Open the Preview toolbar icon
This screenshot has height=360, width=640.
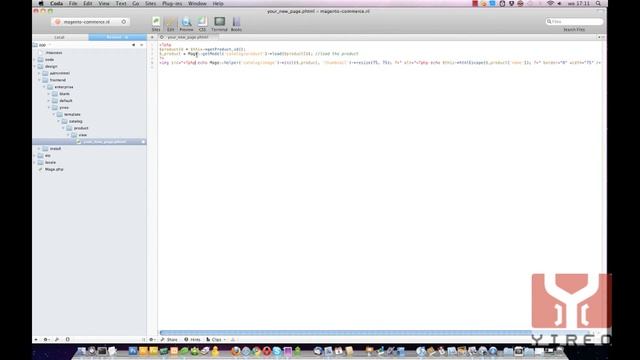186,24
